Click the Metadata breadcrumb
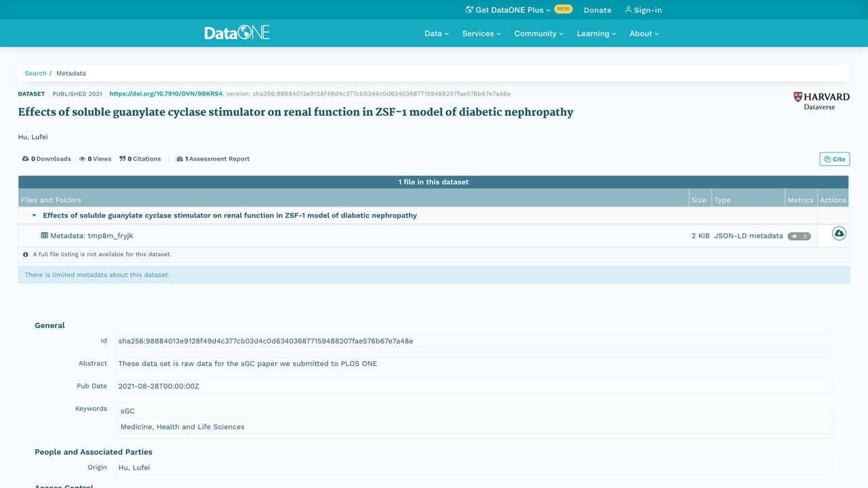This screenshot has height=488, width=868. tap(71, 73)
